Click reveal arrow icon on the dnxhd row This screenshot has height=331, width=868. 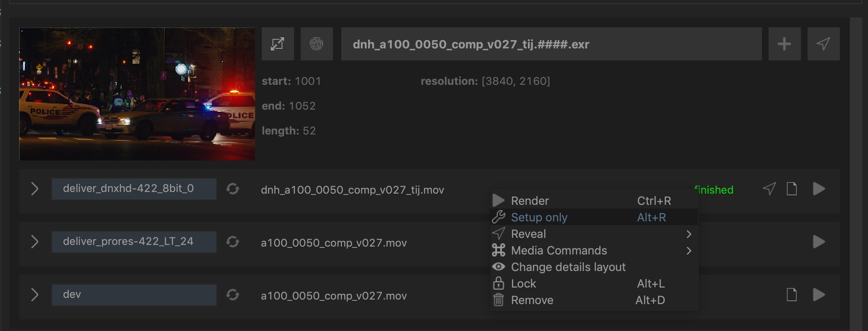pyautogui.click(x=769, y=189)
